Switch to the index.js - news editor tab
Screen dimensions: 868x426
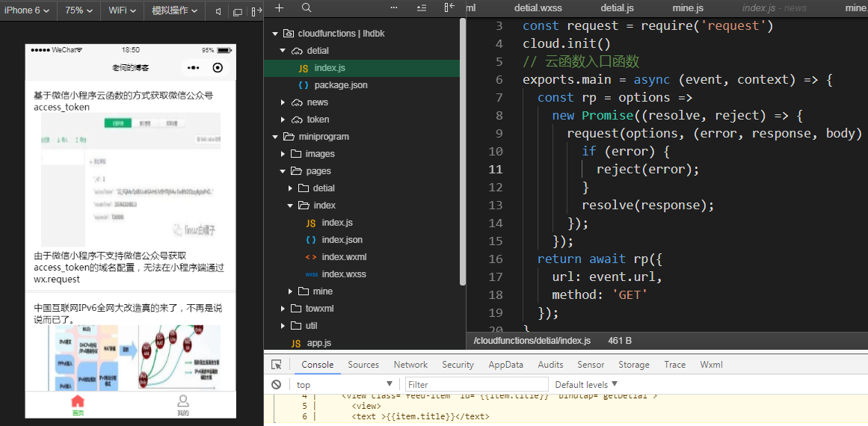point(775,7)
